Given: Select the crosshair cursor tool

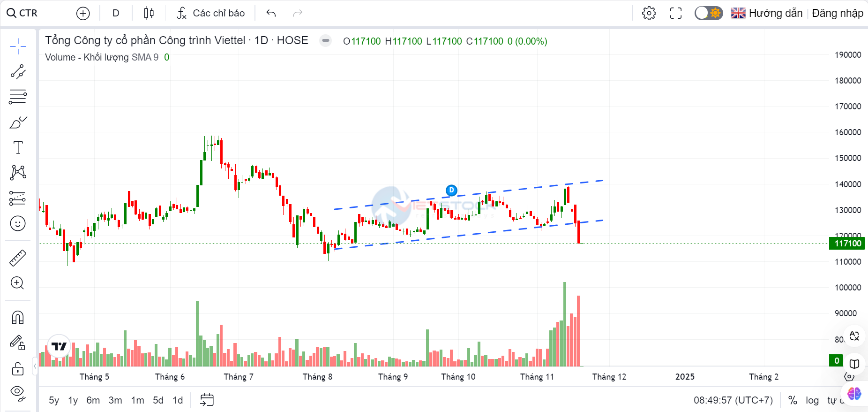Looking at the screenshot, I should pos(18,46).
